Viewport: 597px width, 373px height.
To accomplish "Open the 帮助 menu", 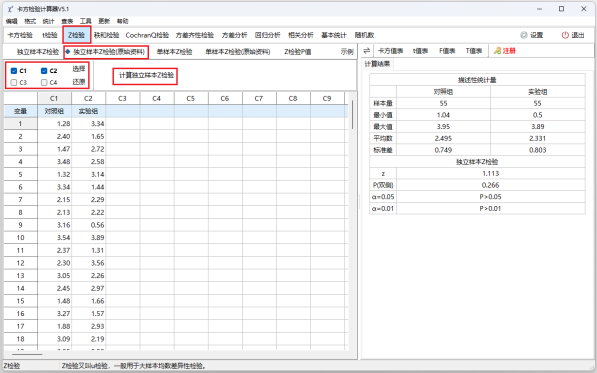I will coord(122,21).
